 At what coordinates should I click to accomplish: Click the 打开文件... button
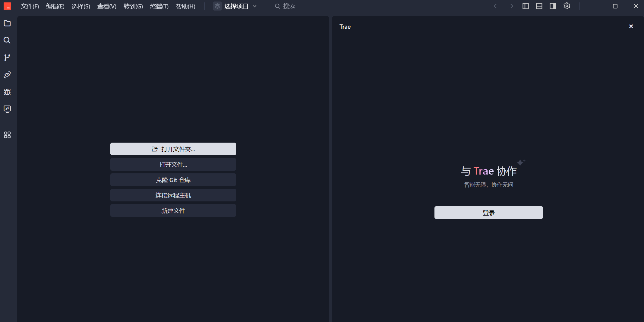[x=173, y=164]
